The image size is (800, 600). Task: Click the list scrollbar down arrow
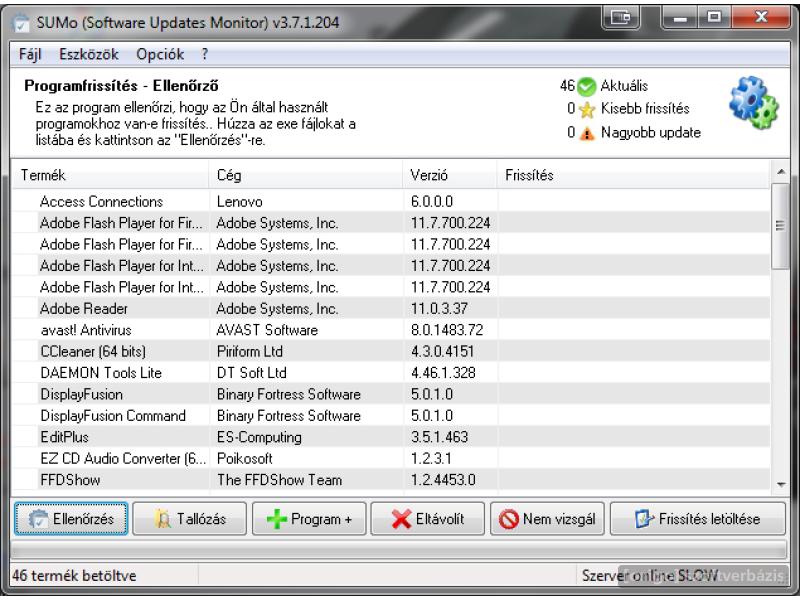tap(781, 485)
